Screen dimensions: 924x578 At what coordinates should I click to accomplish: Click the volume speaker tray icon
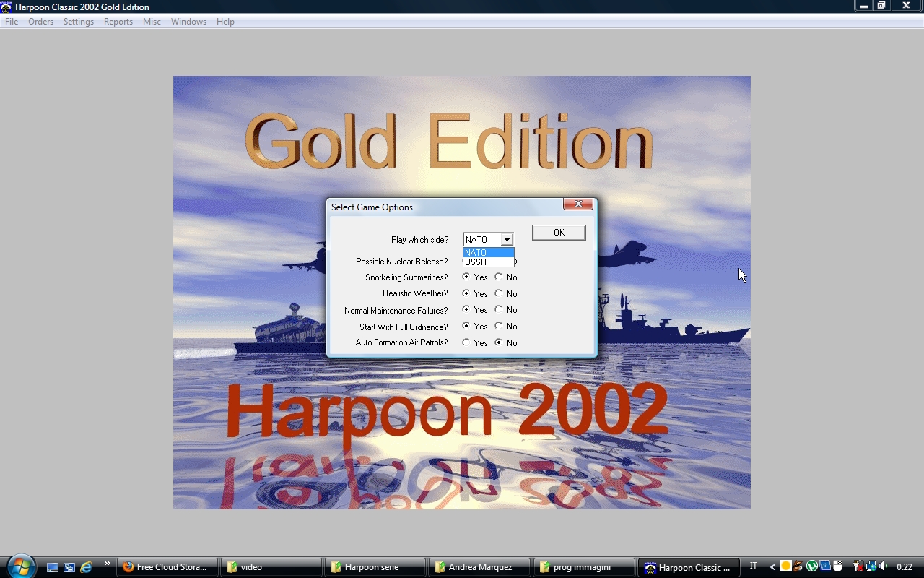(x=884, y=566)
